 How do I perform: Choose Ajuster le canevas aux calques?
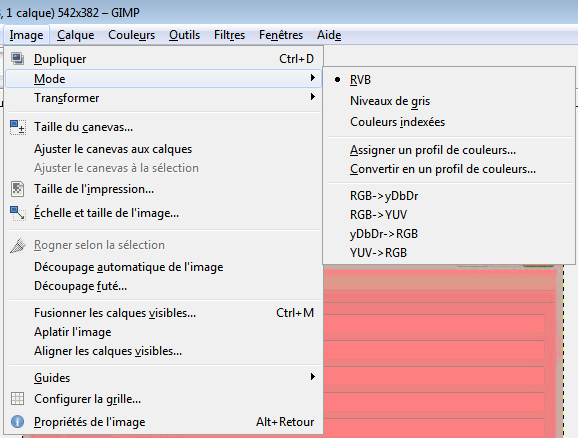click(164, 149)
